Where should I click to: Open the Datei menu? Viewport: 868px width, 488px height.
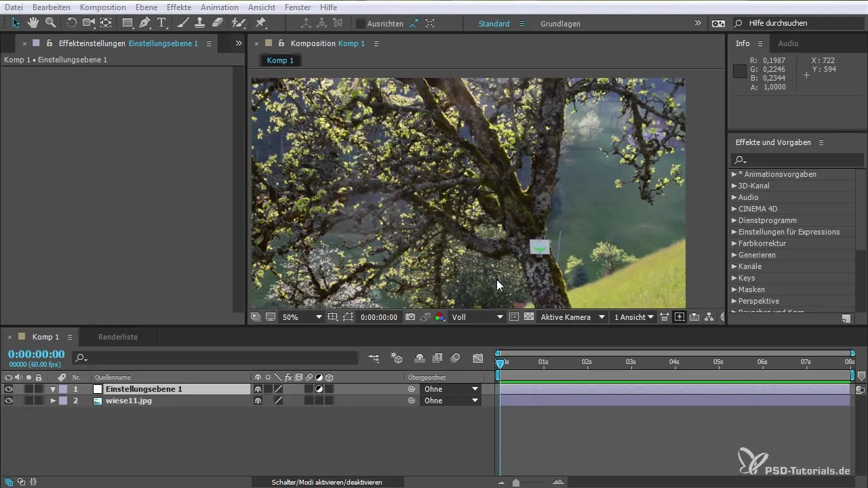click(14, 7)
